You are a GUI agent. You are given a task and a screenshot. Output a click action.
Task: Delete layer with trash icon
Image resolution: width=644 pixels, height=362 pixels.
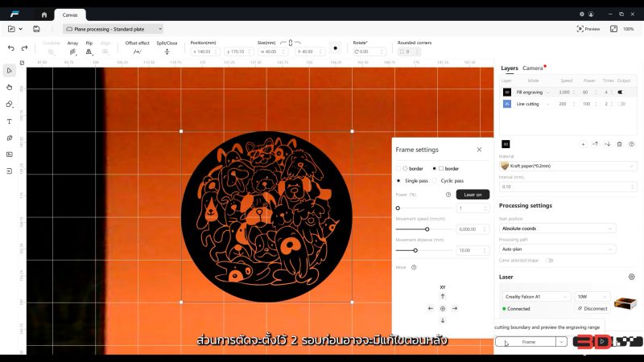pyautogui.click(x=619, y=144)
